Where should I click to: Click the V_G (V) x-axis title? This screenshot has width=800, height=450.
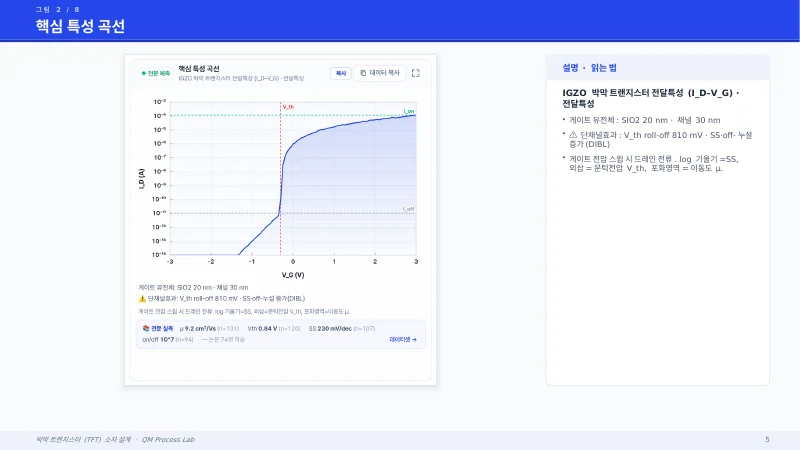(293, 275)
